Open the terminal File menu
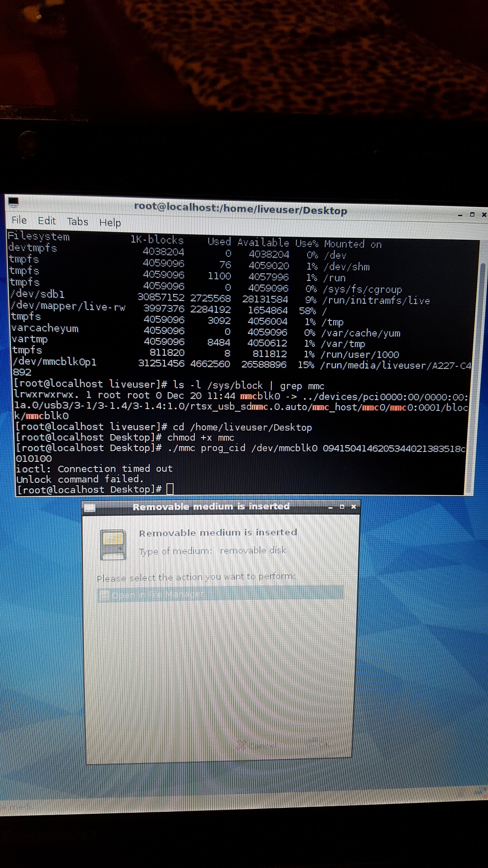This screenshot has height=868, width=488. coord(19,220)
